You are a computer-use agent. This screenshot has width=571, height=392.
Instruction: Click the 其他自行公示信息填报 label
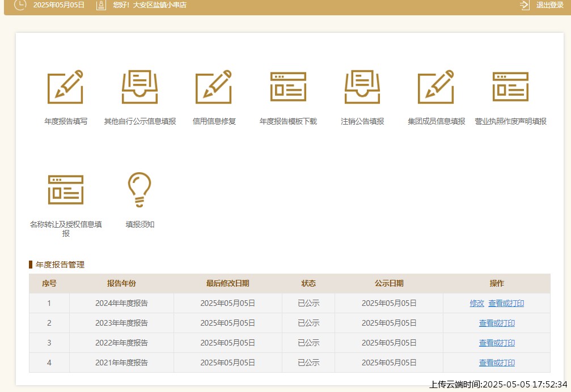[140, 121]
